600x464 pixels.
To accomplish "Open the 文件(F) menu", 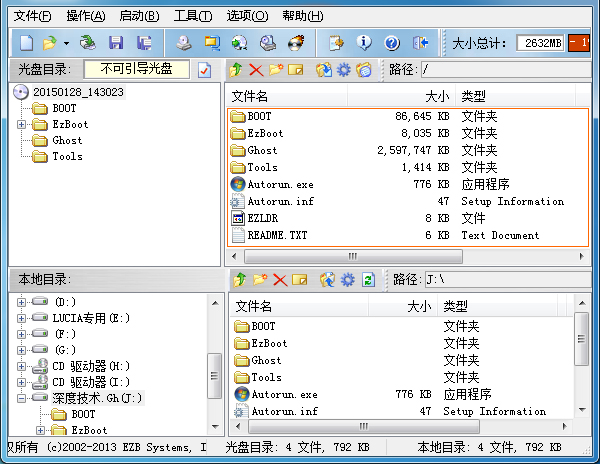I will pos(32,16).
